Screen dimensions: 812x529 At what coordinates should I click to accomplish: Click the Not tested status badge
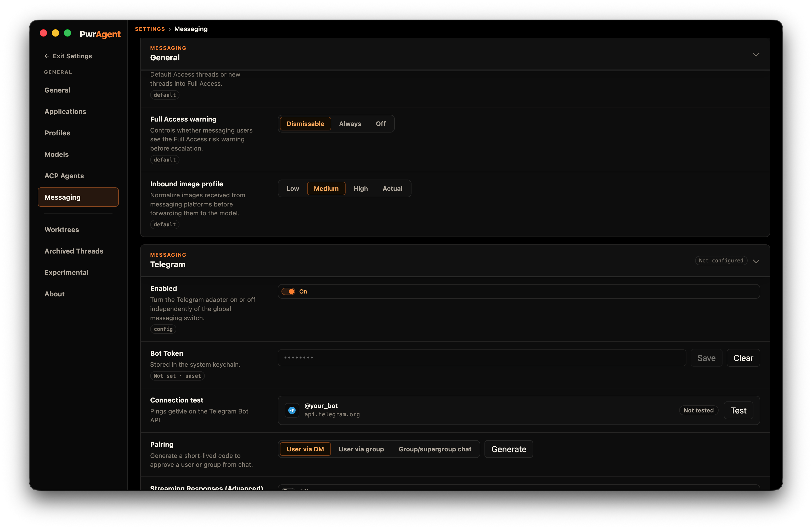click(698, 410)
